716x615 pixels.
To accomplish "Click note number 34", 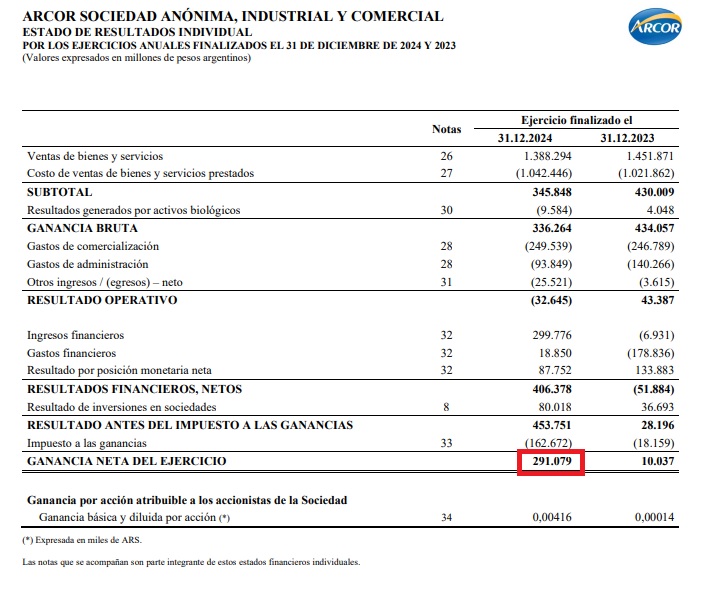I will [x=447, y=518].
